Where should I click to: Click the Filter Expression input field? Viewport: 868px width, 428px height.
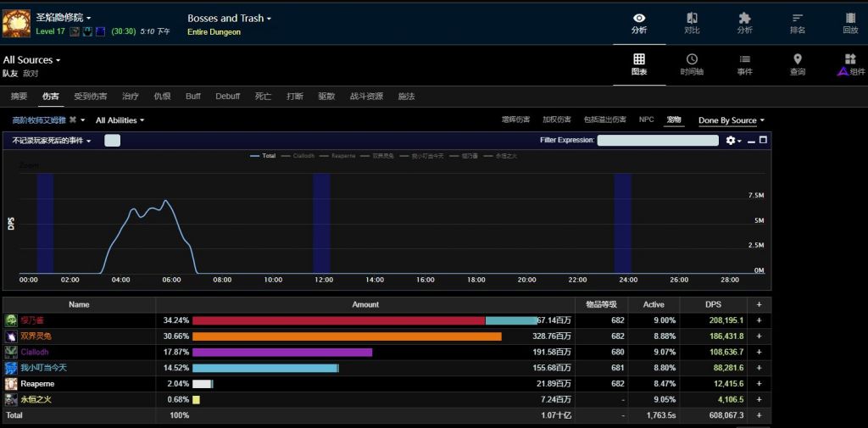click(x=658, y=141)
